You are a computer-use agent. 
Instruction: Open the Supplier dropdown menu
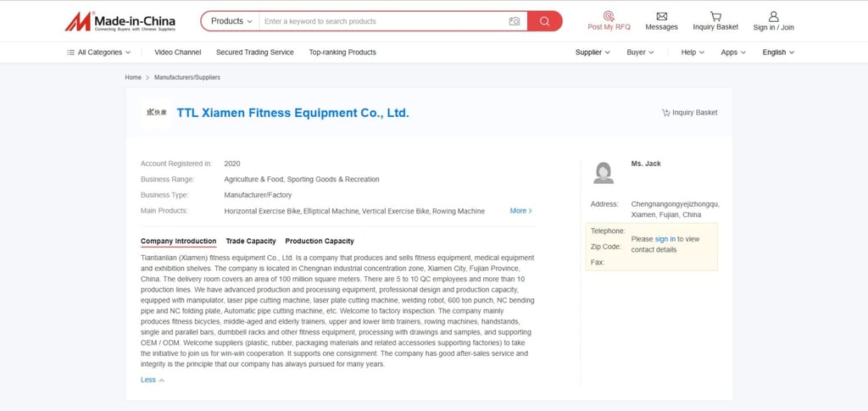(x=593, y=52)
